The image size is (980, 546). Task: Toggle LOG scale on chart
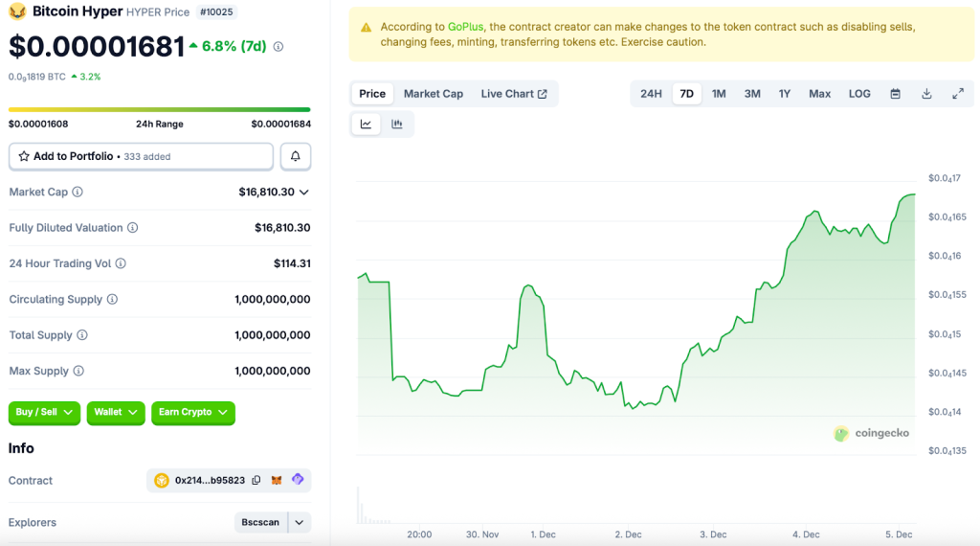[x=859, y=94]
